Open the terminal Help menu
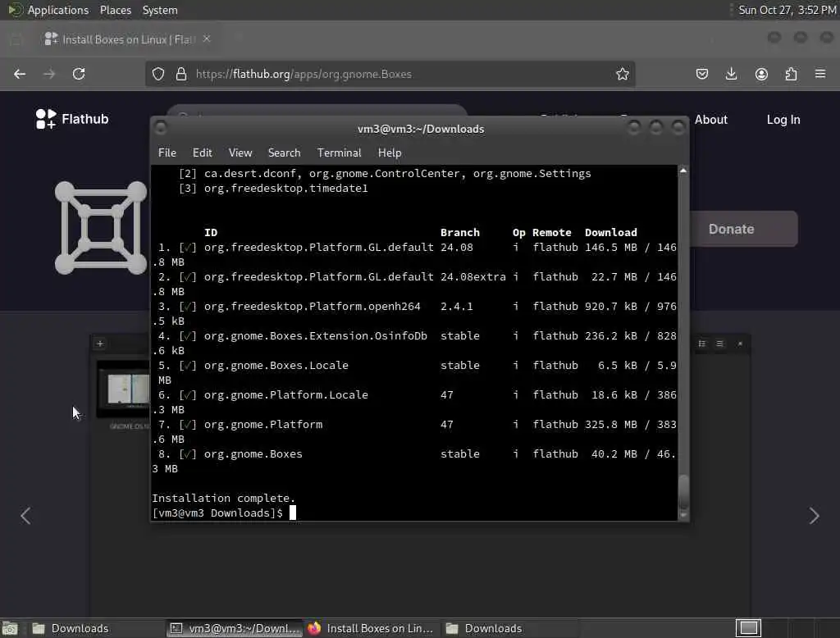 click(390, 153)
